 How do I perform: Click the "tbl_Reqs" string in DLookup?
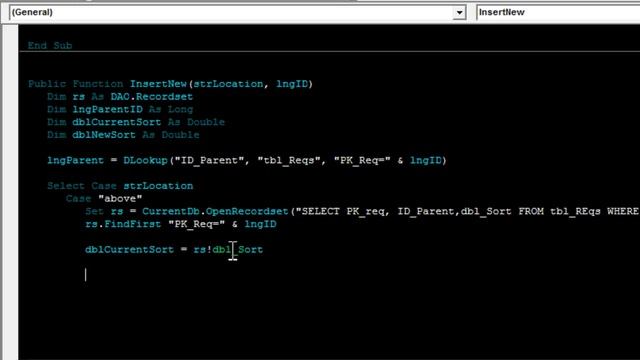tap(289, 160)
